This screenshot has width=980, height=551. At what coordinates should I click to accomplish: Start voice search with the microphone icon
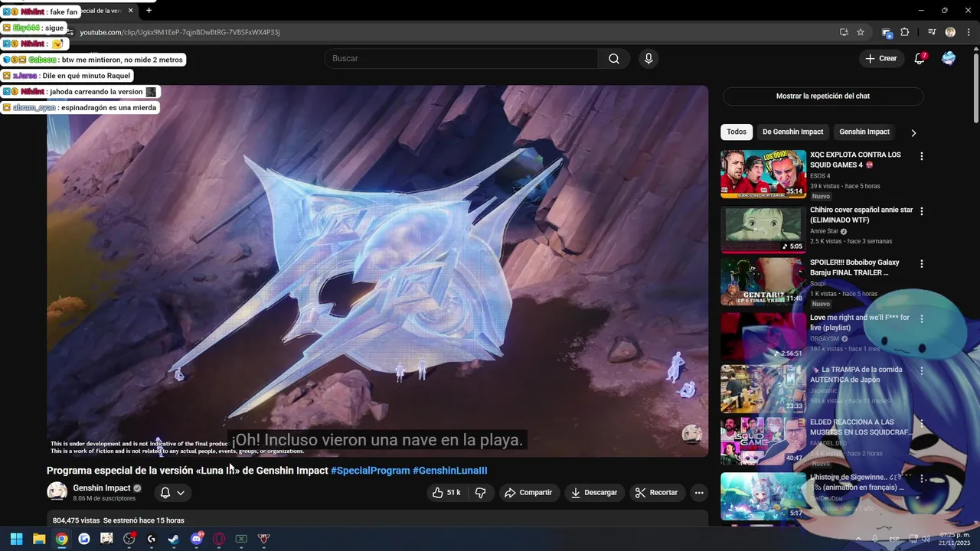pyautogui.click(x=648, y=59)
